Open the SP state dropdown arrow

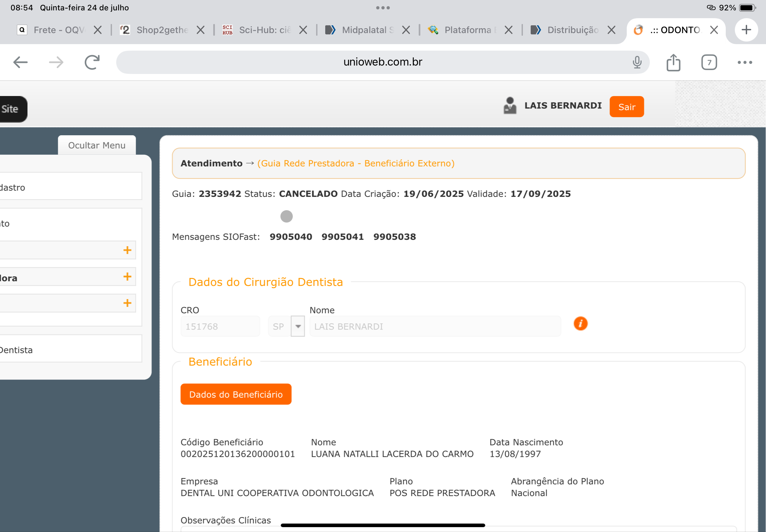coord(298,326)
